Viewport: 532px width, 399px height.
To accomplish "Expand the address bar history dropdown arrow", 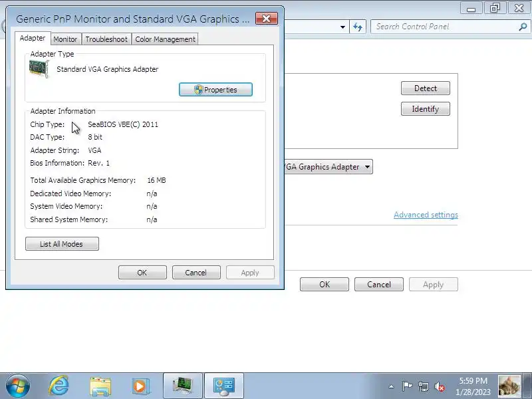I will pyautogui.click(x=342, y=27).
